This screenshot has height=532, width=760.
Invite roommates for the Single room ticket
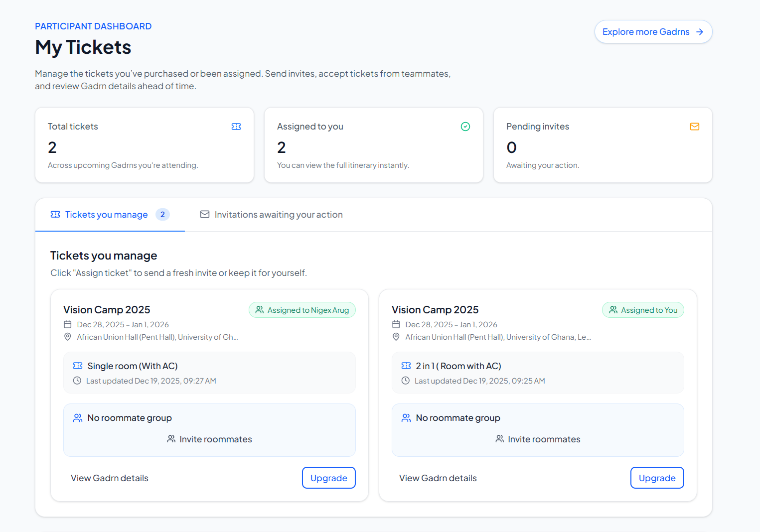[x=209, y=439]
